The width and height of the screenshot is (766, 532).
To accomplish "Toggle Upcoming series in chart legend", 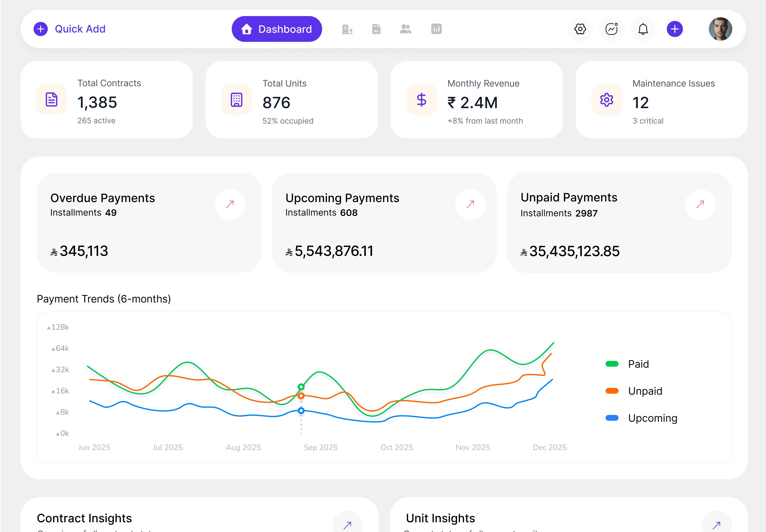I will [x=641, y=418].
